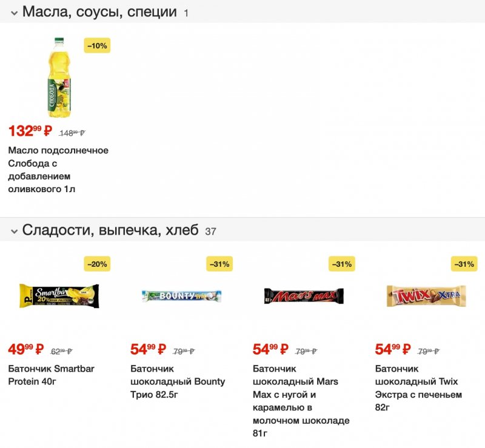Click the −31% badge on Twix Экстра
This screenshot has width=485, height=448.
click(464, 264)
